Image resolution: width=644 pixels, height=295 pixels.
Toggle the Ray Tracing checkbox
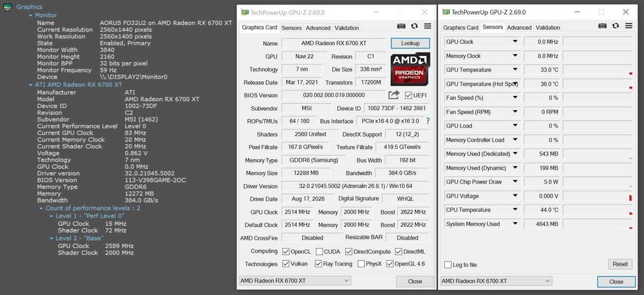click(318, 264)
